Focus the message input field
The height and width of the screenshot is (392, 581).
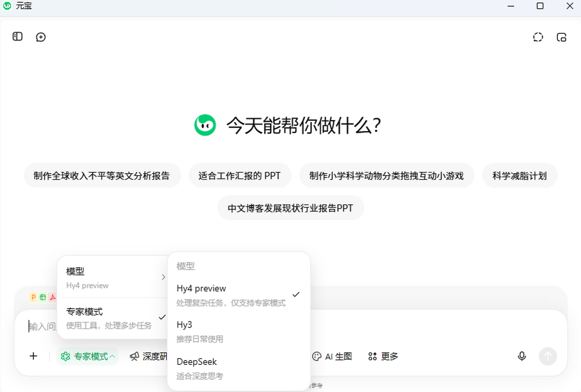point(290,326)
